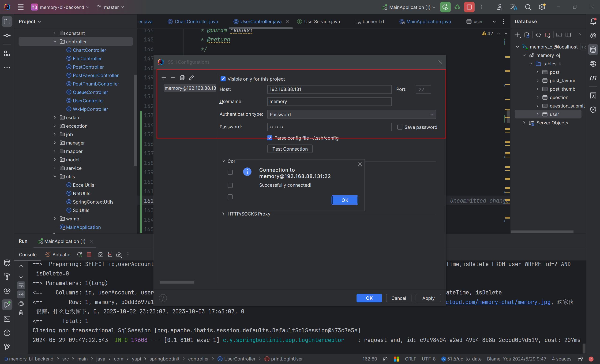Click the Debug bug icon
Image resolution: width=600 pixels, height=364 pixels.
coord(457,7)
